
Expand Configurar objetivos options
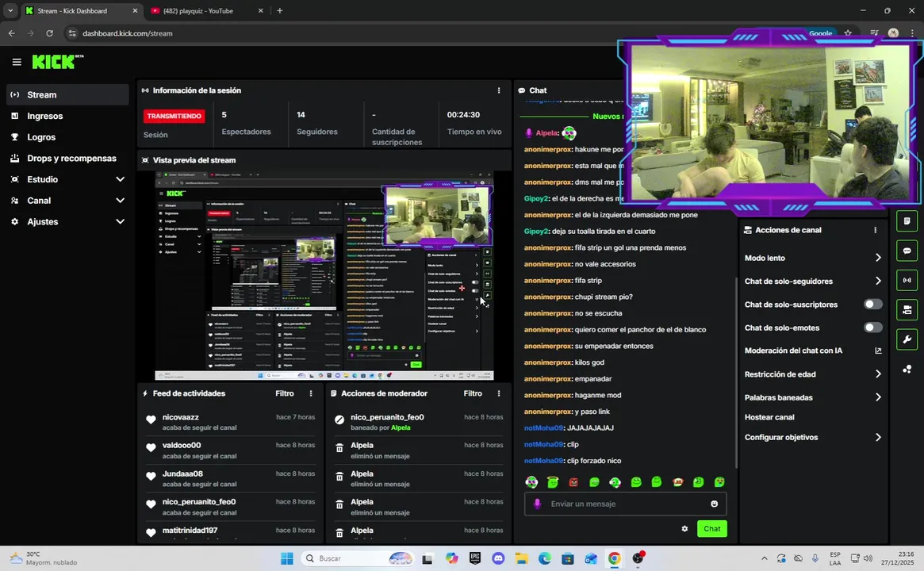[813, 437]
